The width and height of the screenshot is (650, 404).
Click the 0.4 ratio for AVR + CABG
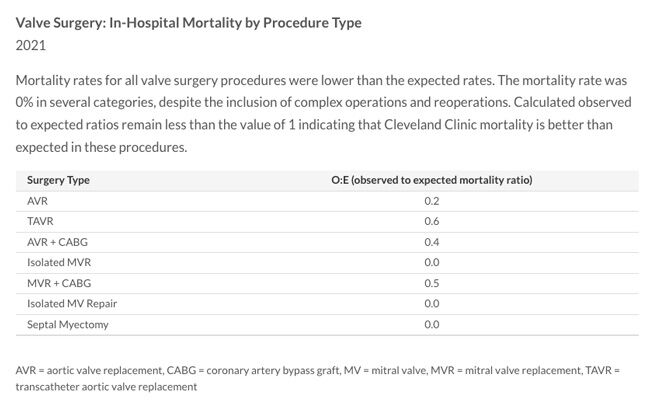click(x=431, y=242)
